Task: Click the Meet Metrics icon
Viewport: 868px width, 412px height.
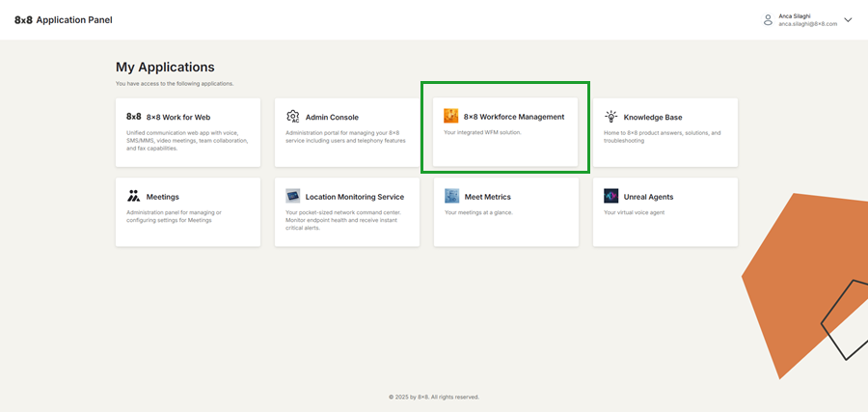Action: pos(450,196)
